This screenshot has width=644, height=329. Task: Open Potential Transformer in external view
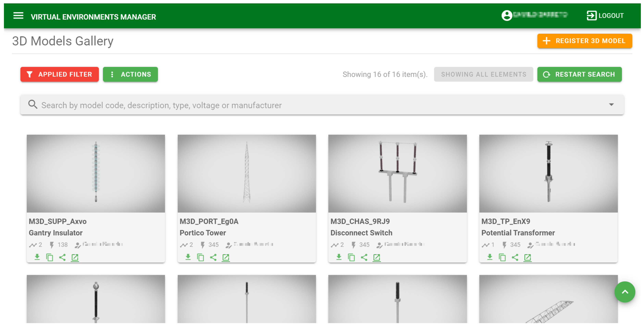coord(527,257)
